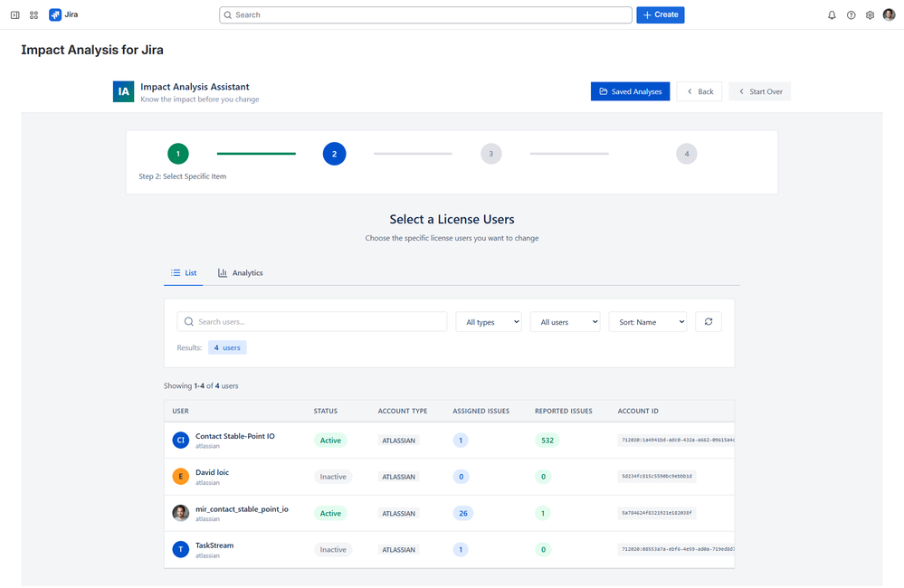Select the mir_contact_stable_point_io user name

pyautogui.click(x=242, y=509)
